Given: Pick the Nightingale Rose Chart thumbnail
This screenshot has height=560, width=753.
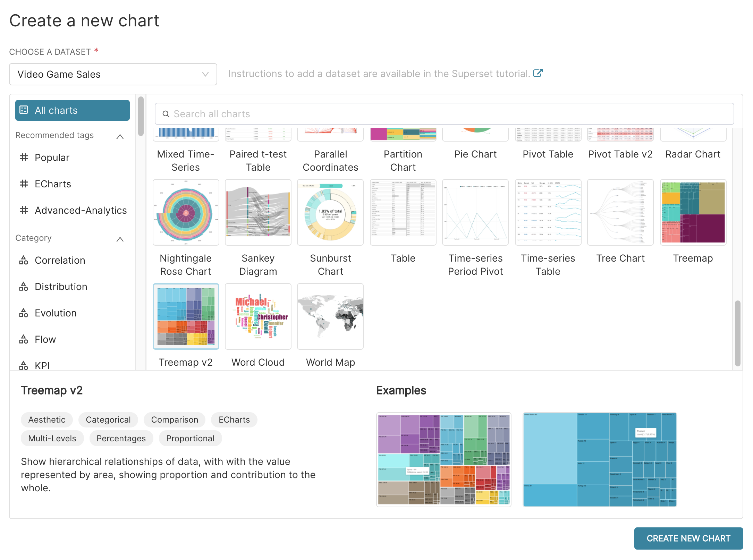Looking at the screenshot, I should 186,212.
